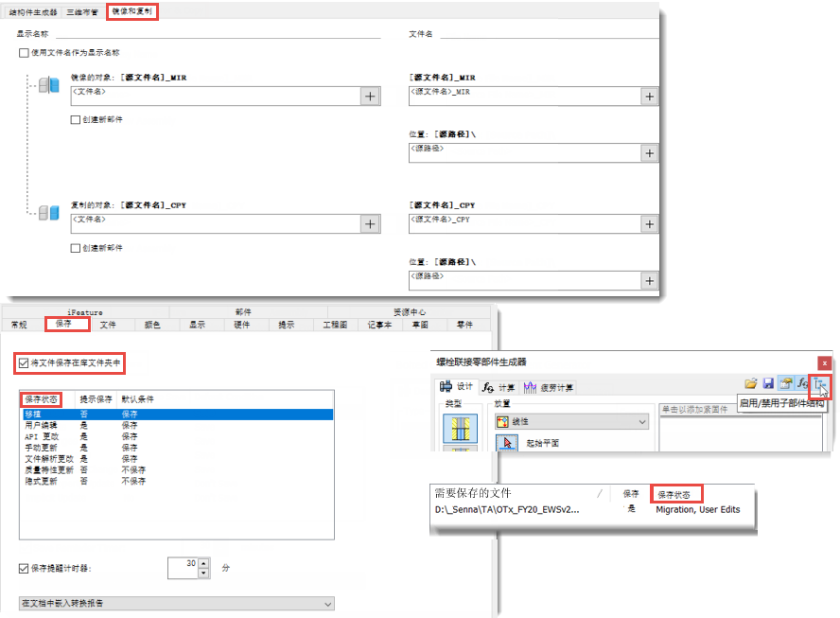Select the 镜像和复制 tab
Screen dimensions: 840x618
pos(131,11)
